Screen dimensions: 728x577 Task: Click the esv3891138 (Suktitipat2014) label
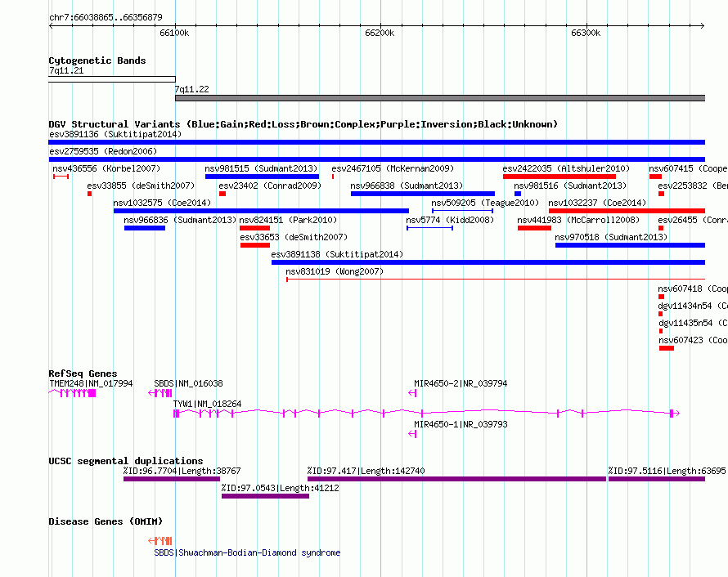337,254
